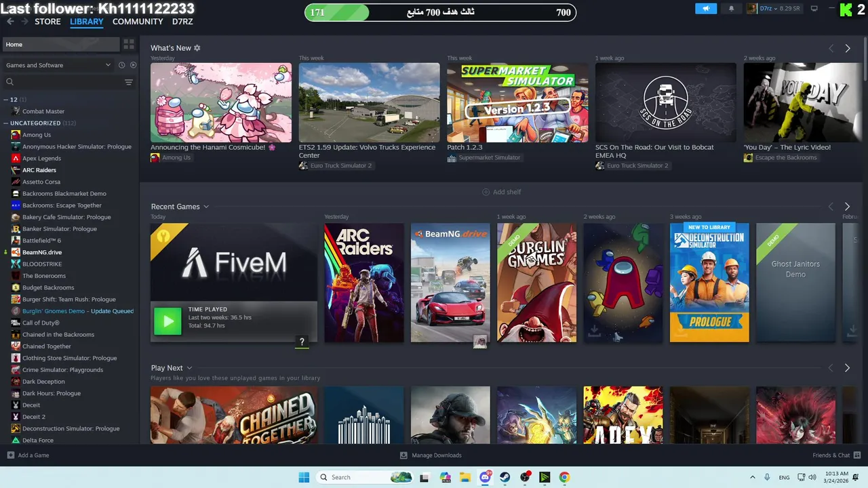
Task: Open advanced filter options icon in library search
Action: pos(129,82)
